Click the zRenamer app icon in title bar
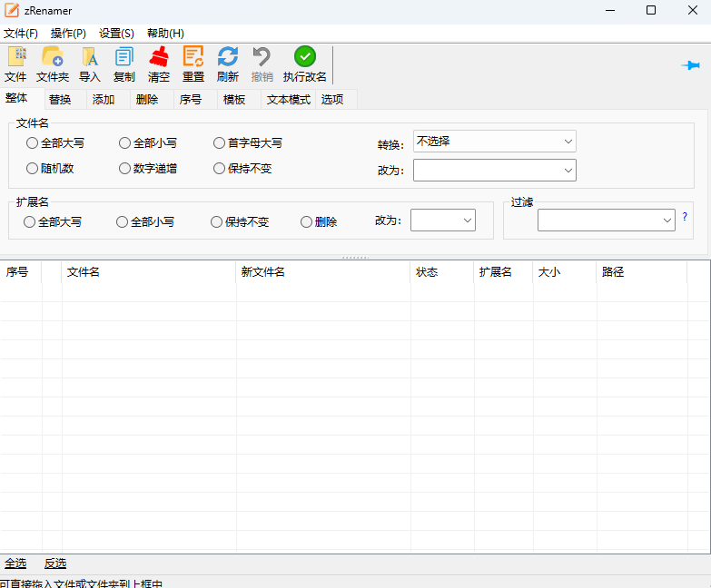The height and width of the screenshot is (588, 711). click(11, 10)
